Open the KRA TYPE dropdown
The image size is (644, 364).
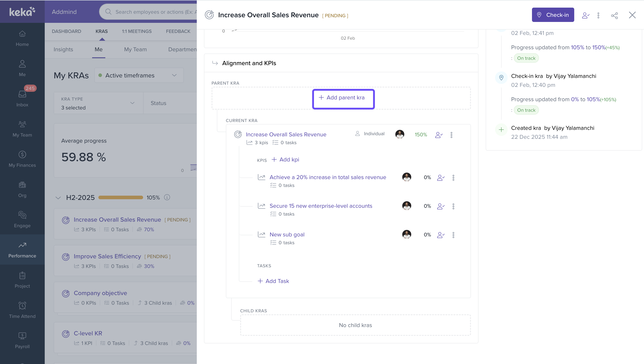(x=98, y=103)
